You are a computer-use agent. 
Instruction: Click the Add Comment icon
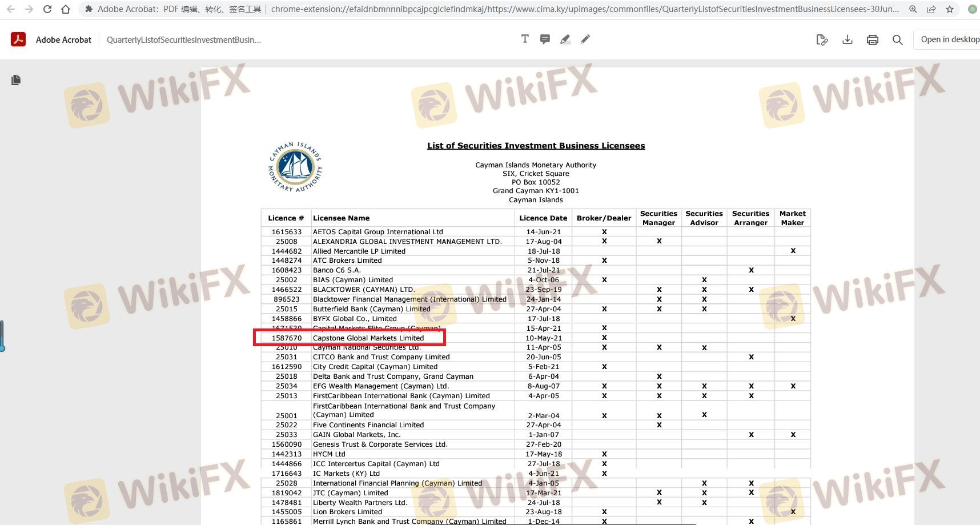(x=545, y=39)
